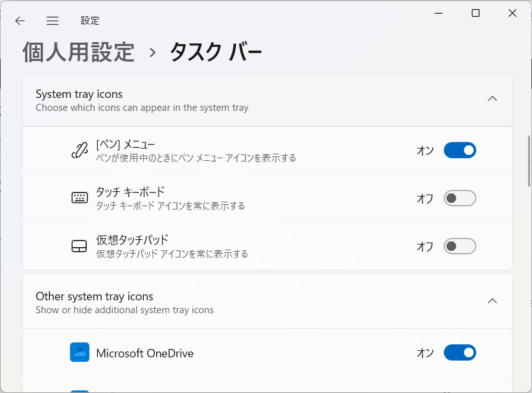Click the タスク バー breadcrumb title
532x393 pixels.
point(216,53)
